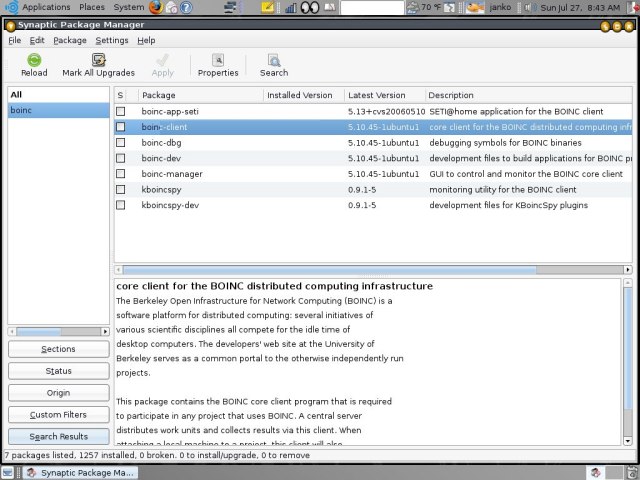Open the mail client icon in the top panel
Screen dimensions: 640x480
(172, 7)
